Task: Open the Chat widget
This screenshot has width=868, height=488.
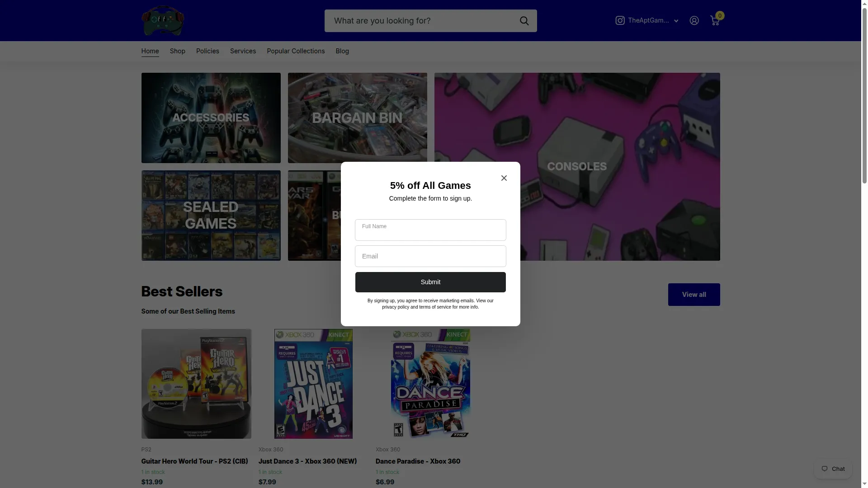Action: point(833,469)
